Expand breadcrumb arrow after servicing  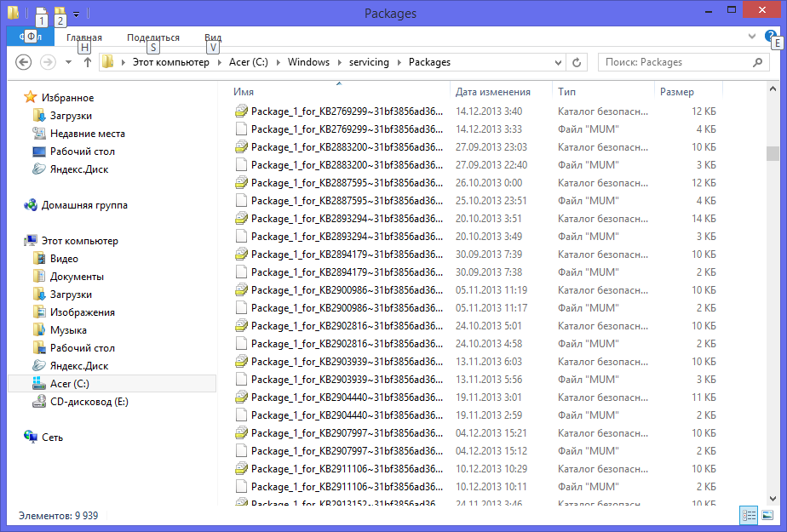pyautogui.click(x=399, y=63)
